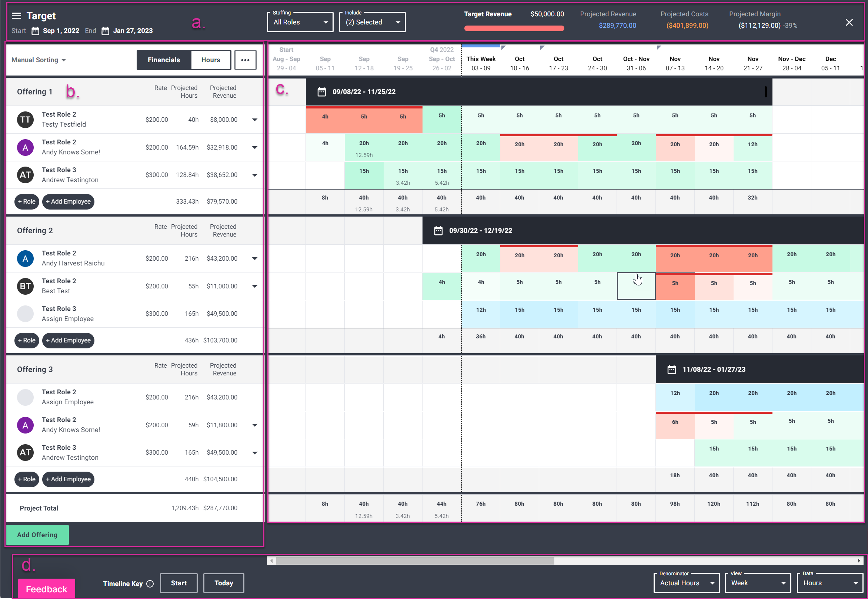The height and width of the screenshot is (599, 868).
Task: Click the Timeline Key info icon
Action: [x=150, y=583]
